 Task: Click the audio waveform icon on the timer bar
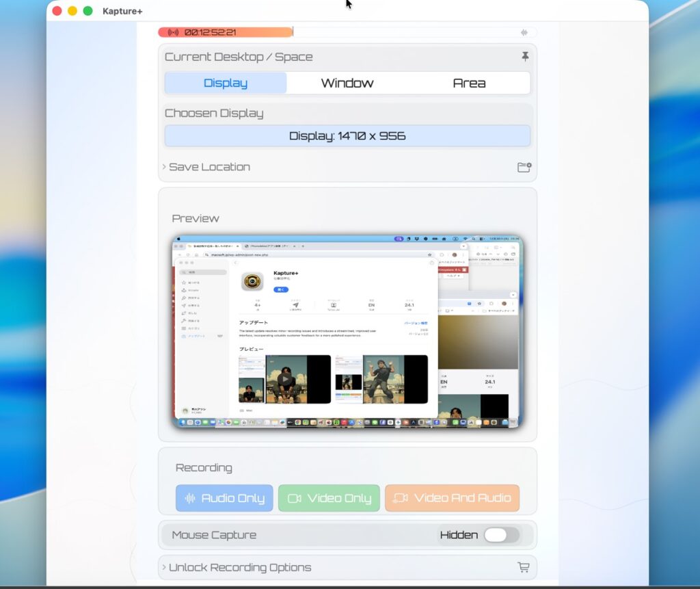[x=524, y=32]
